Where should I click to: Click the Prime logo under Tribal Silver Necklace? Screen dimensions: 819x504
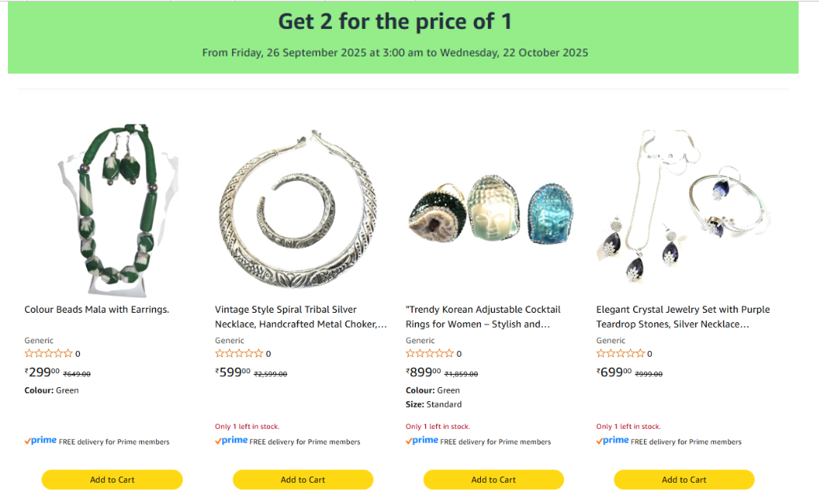coord(231,441)
